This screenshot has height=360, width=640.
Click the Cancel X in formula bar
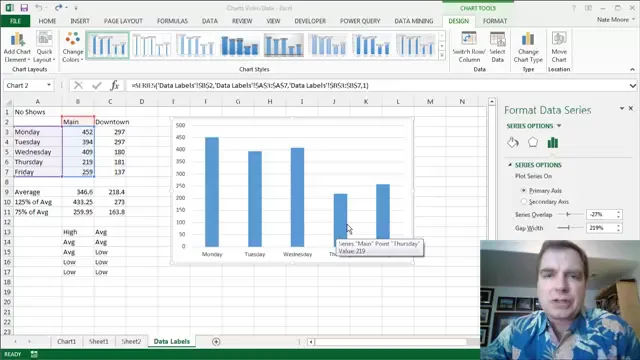78,85
